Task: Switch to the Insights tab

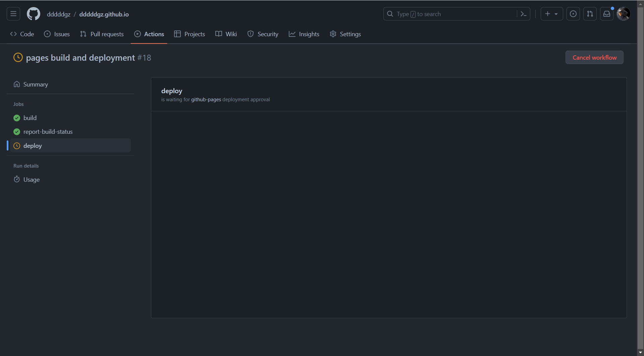Action: coord(304,34)
